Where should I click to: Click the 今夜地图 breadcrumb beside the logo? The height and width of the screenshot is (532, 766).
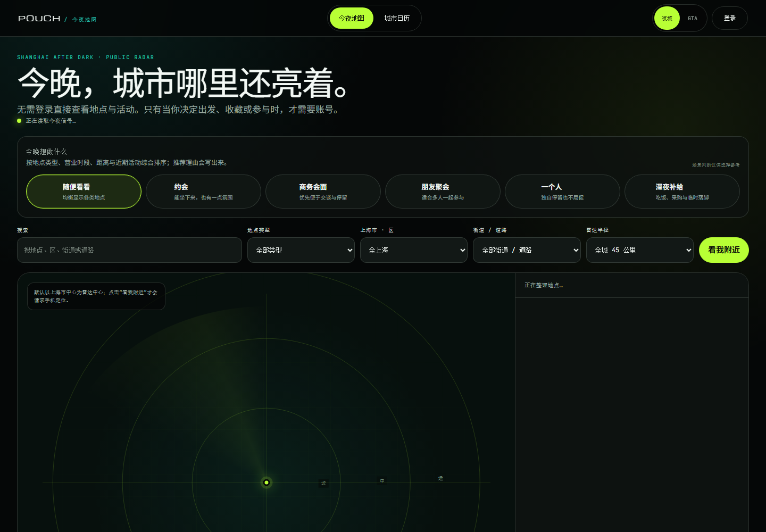(84, 19)
